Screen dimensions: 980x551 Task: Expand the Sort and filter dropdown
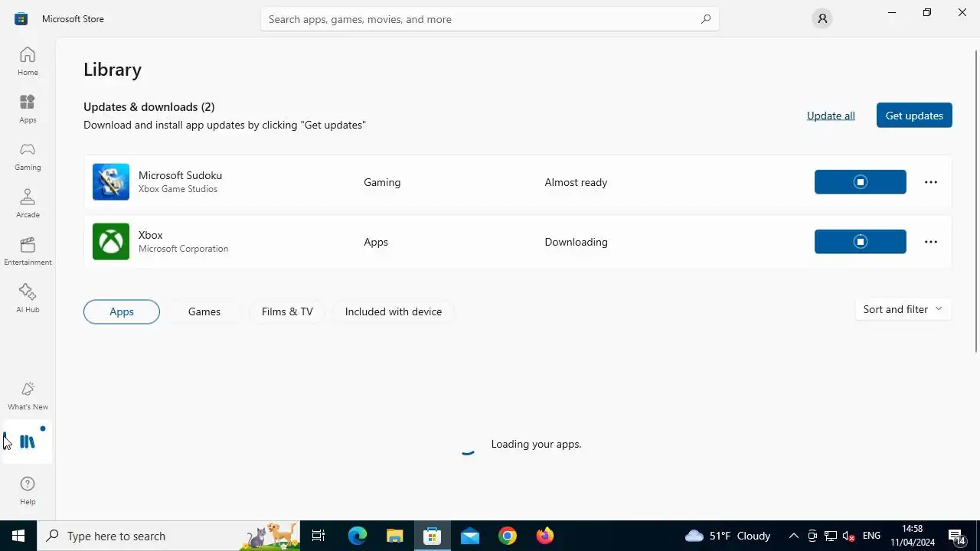903,309
